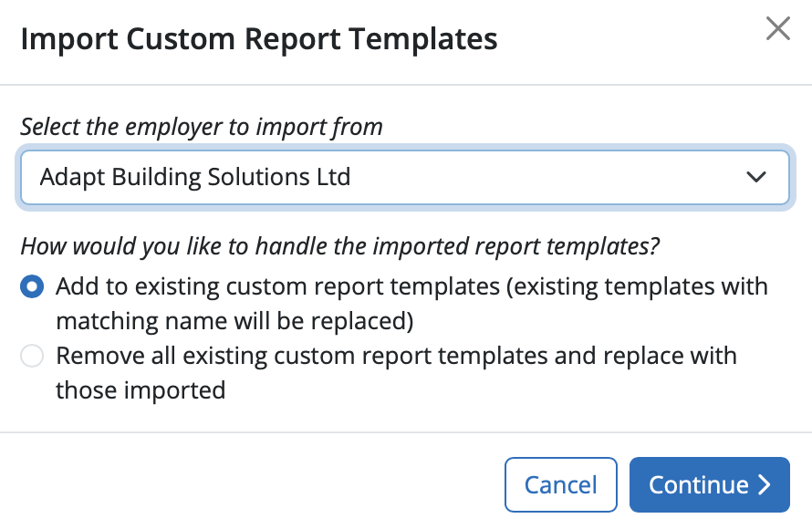Close the Import Custom Report Templates dialog

pos(777,29)
